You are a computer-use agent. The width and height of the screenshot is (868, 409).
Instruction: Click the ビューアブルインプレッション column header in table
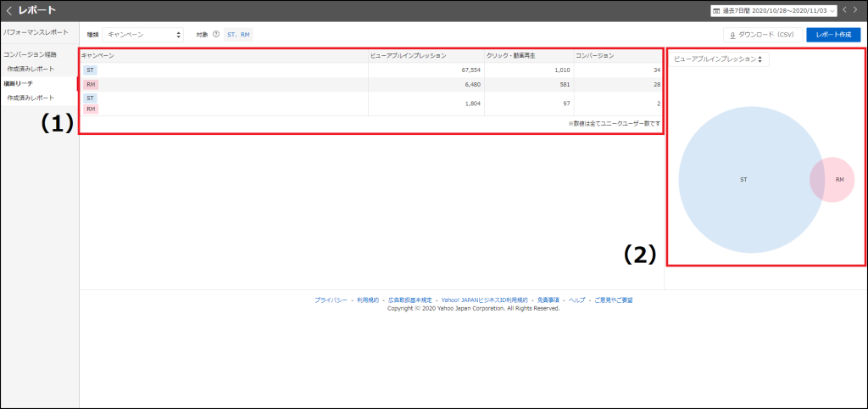pos(409,56)
